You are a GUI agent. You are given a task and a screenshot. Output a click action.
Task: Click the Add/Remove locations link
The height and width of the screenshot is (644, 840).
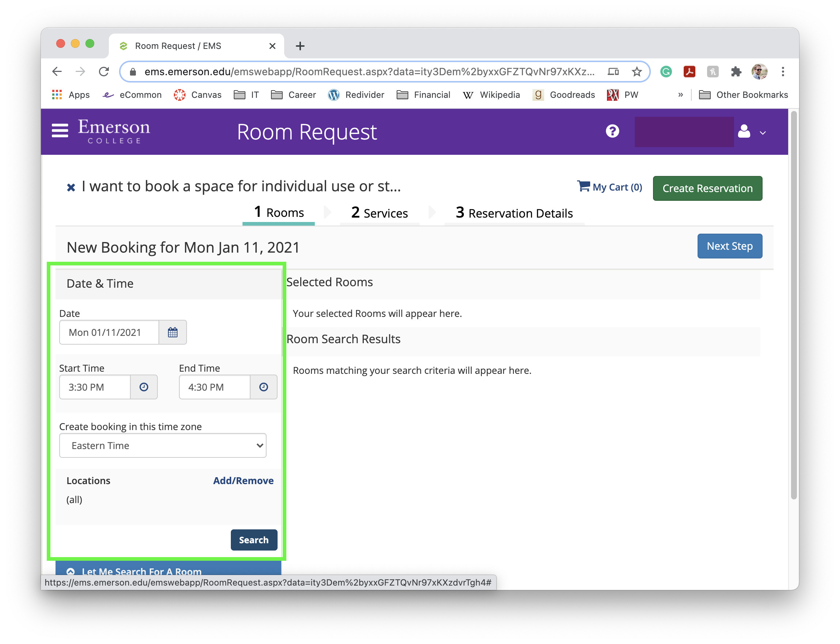(243, 481)
